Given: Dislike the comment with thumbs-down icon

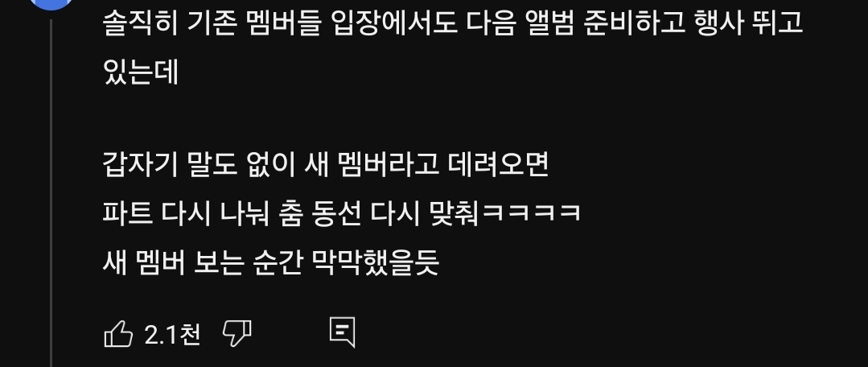Looking at the screenshot, I should tap(237, 334).
